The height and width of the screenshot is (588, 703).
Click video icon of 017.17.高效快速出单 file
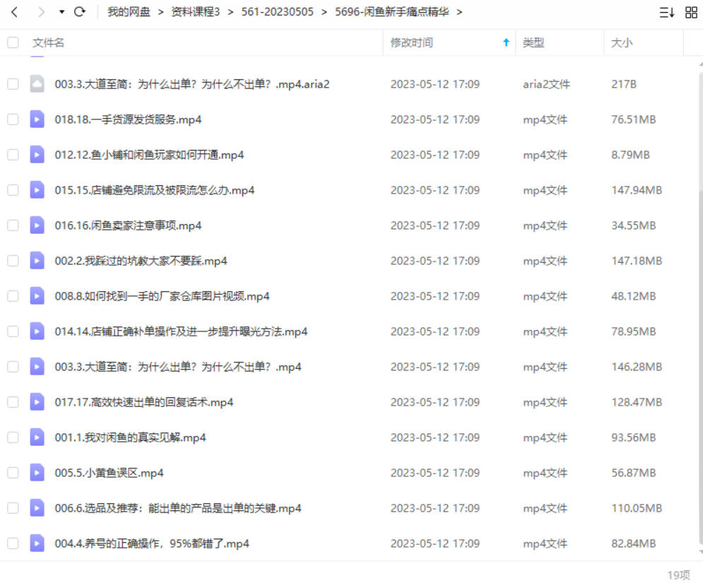coord(37,401)
